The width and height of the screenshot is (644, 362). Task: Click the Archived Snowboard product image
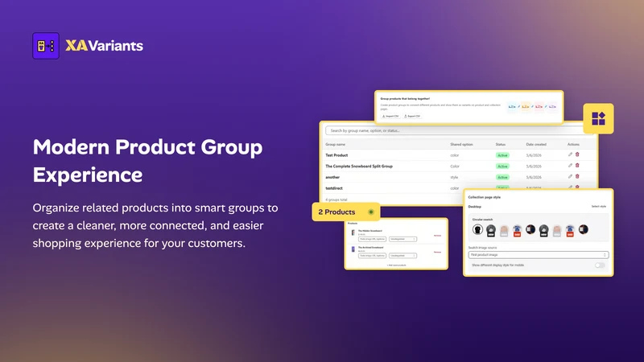353,249
